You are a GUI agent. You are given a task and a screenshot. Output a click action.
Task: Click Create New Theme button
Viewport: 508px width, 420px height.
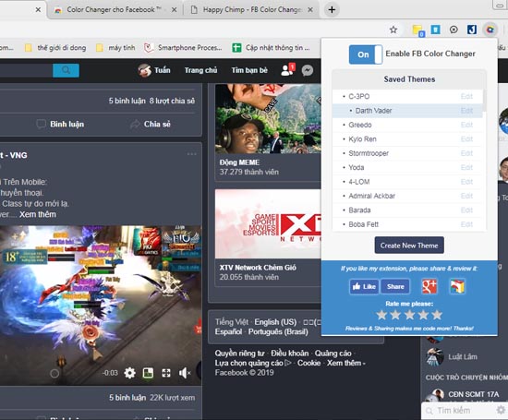click(x=409, y=246)
